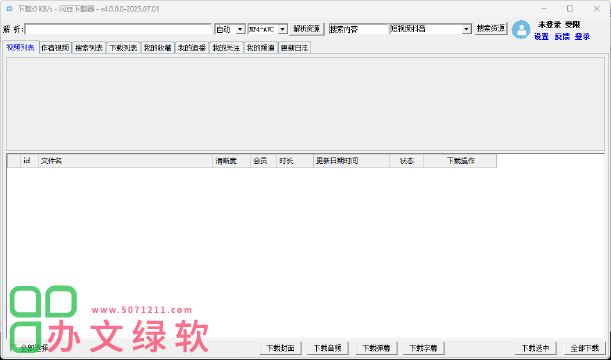Click the 解析资源 button

(x=307, y=29)
